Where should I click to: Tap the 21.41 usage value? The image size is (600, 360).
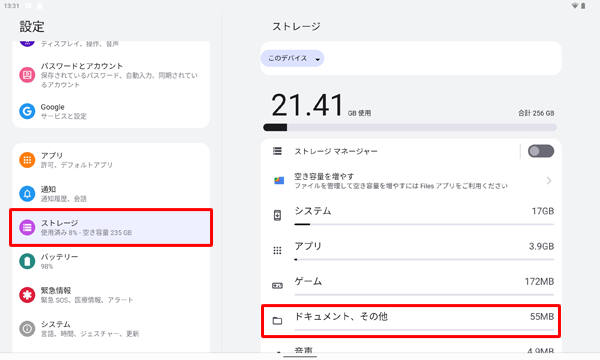point(307,105)
